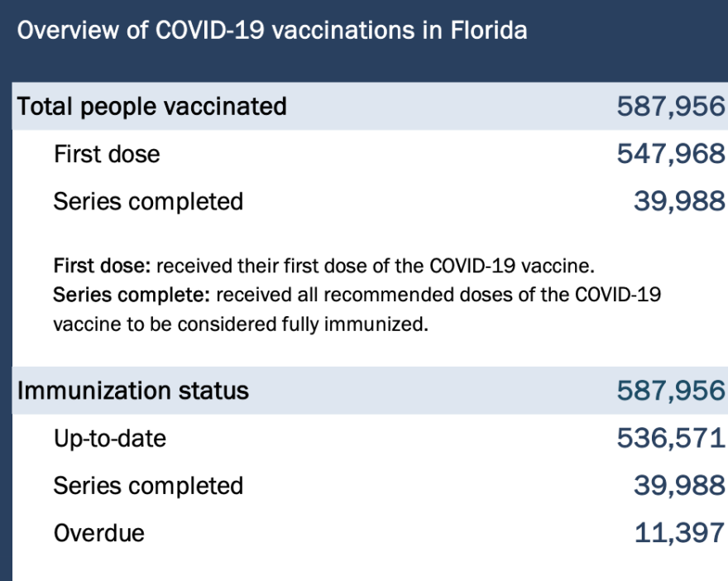
Task: Select the 'Overdue' row label
Action: tap(98, 533)
